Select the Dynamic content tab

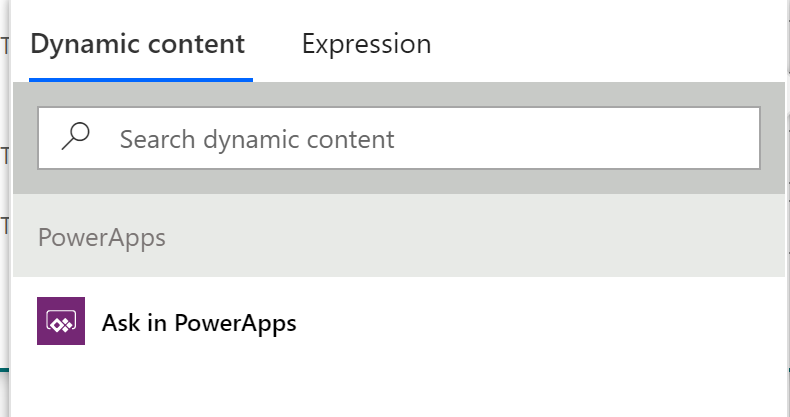coord(138,44)
